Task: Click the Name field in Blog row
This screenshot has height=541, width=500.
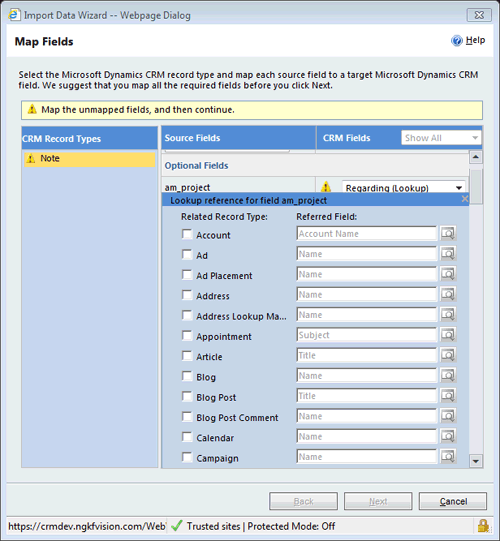Action: click(x=366, y=376)
